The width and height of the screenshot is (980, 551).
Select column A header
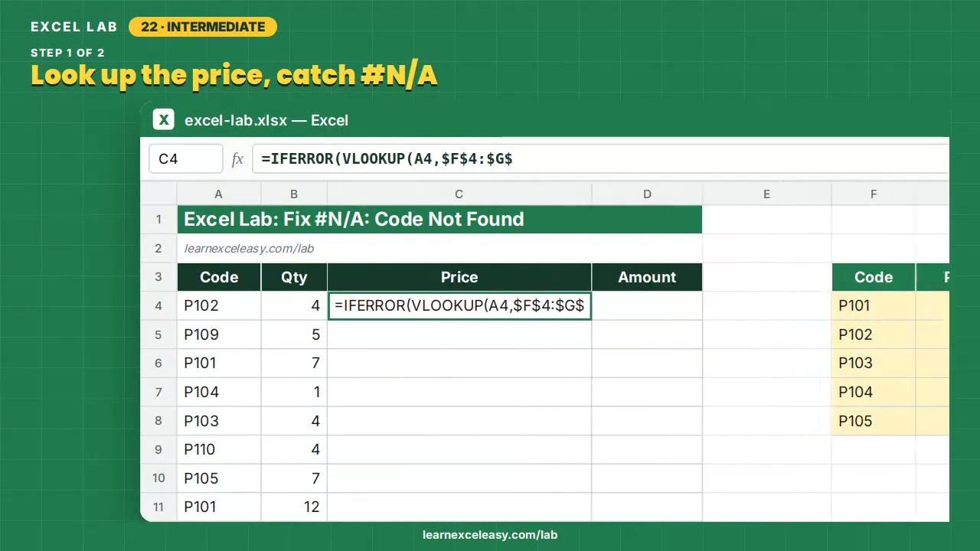click(219, 194)
